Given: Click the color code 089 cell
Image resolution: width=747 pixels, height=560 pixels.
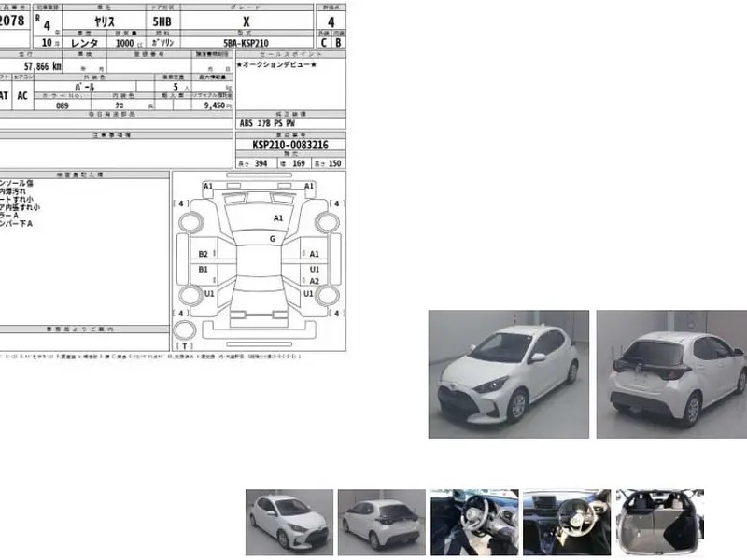Looking at the screenshot, I should [x=63, y=105].
